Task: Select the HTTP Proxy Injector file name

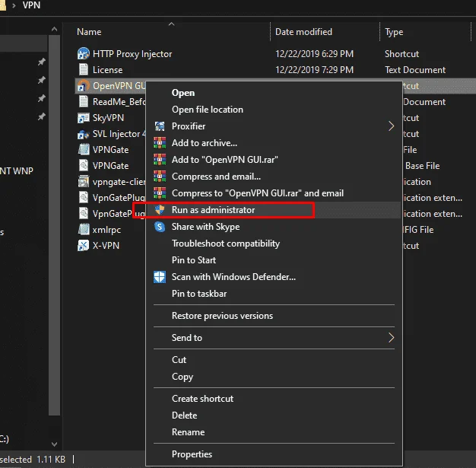Action: [132, 54]
